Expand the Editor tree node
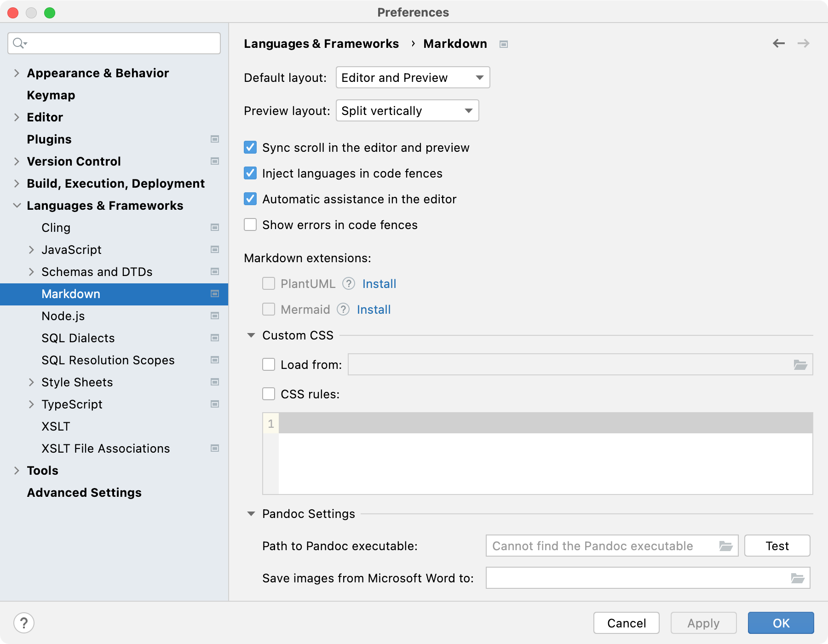The width and height of the screenshot is (828, 644). (x=17, y=117)
